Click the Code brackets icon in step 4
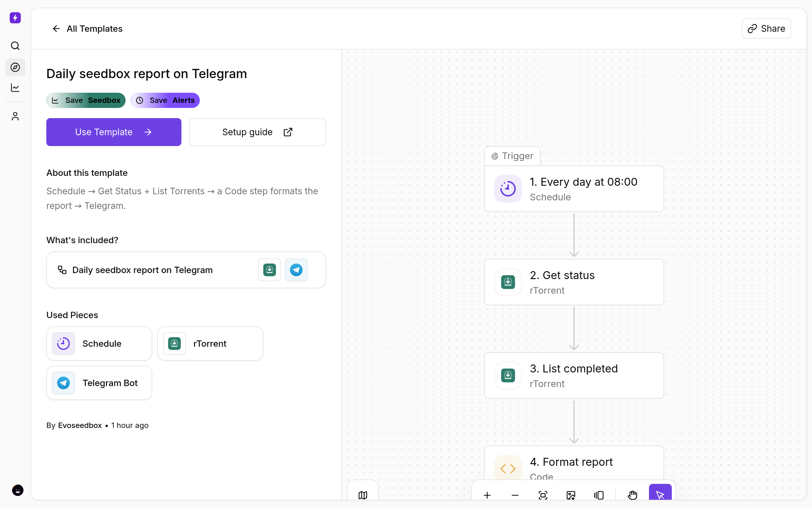The height and width of the screenshot is (508, 812). click(508, 468)
